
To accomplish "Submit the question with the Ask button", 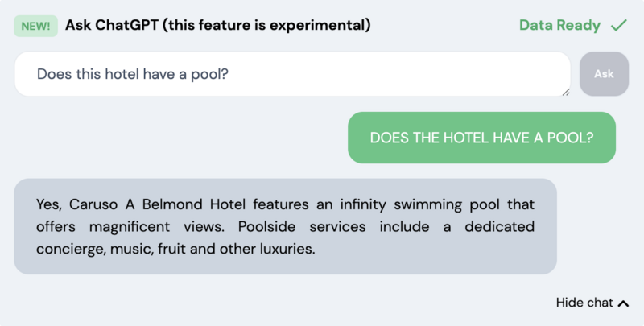I will click(x=604, y=74).
